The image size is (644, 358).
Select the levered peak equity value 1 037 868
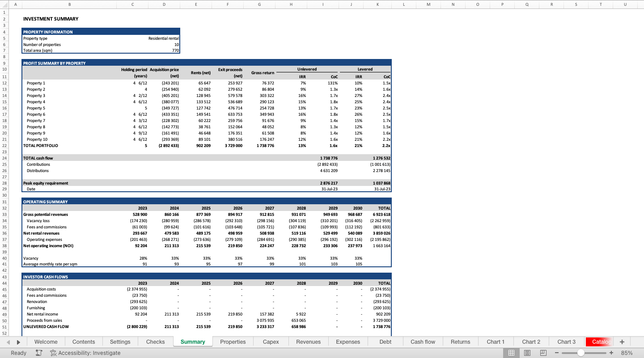pyautogui.click(x=381, y=183)
